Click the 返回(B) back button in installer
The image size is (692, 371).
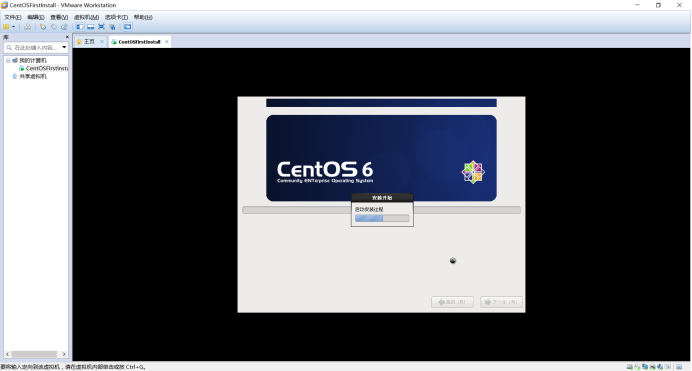click(x=452, y=302)
